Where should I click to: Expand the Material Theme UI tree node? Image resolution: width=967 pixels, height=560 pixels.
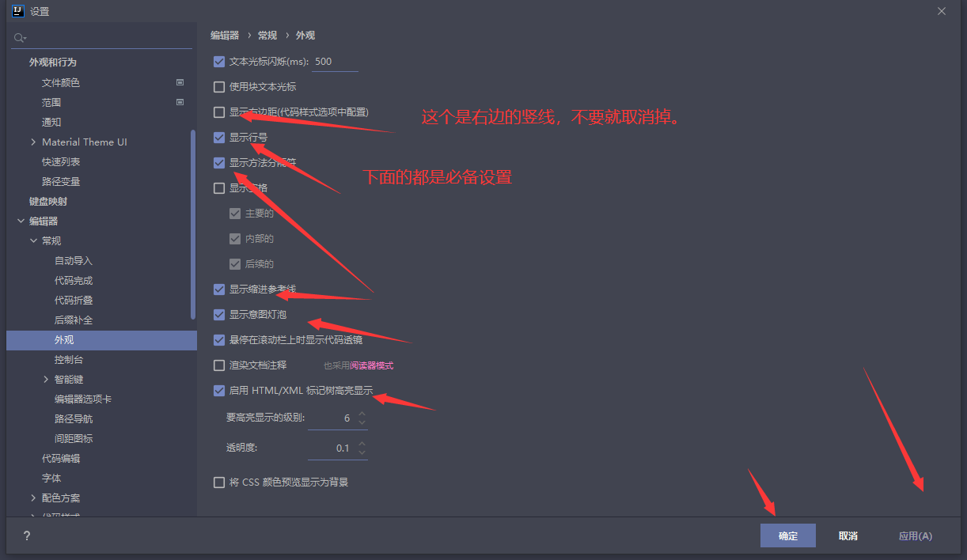pos(33,142)
